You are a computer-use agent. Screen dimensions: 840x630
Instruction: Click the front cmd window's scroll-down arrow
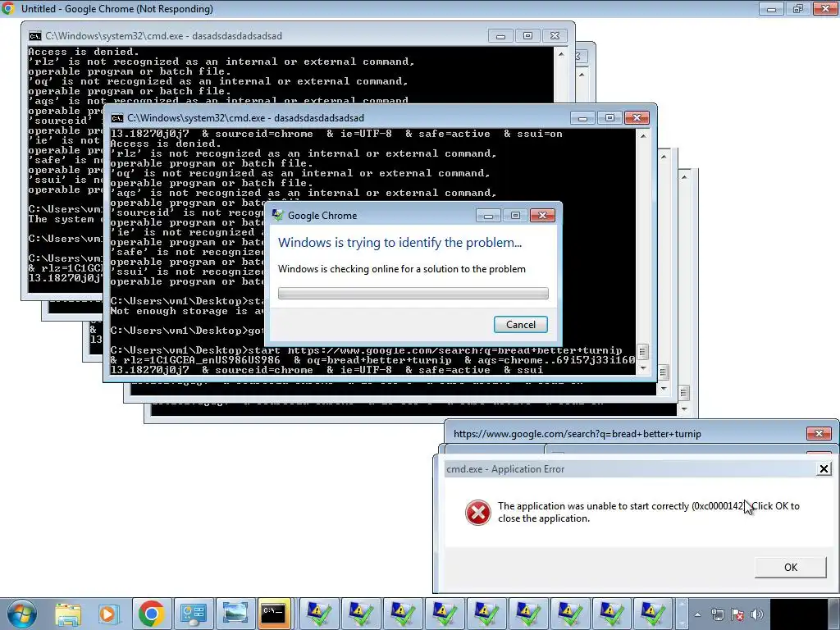click(643, 368)
